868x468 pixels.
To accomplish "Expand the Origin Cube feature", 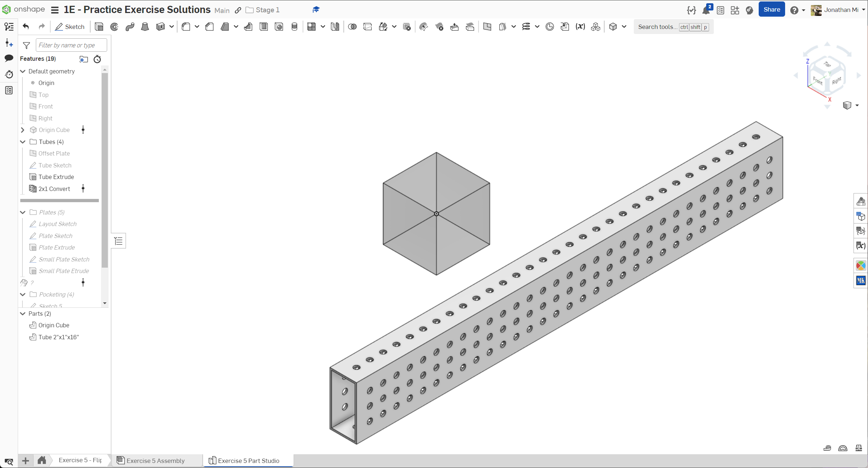I will point(23,130).
